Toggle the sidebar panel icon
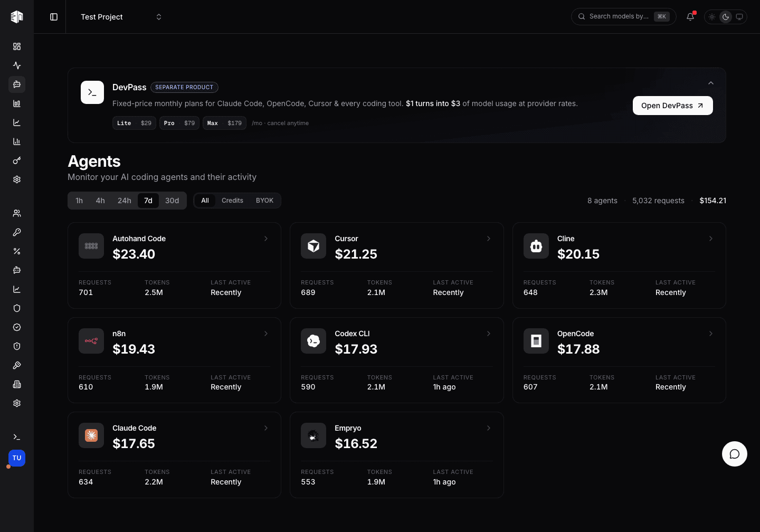This screenshot has height=532, width=760. [x=54, y=17]
